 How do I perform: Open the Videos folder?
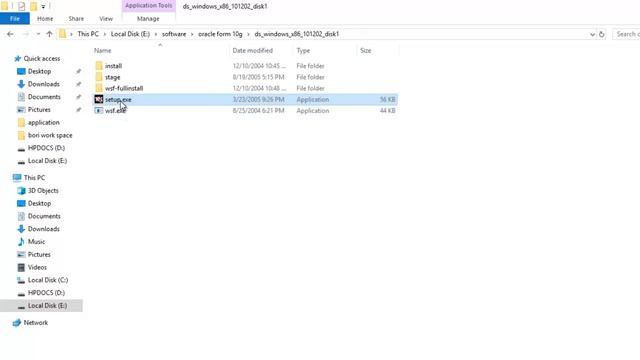tap(37, 267)
